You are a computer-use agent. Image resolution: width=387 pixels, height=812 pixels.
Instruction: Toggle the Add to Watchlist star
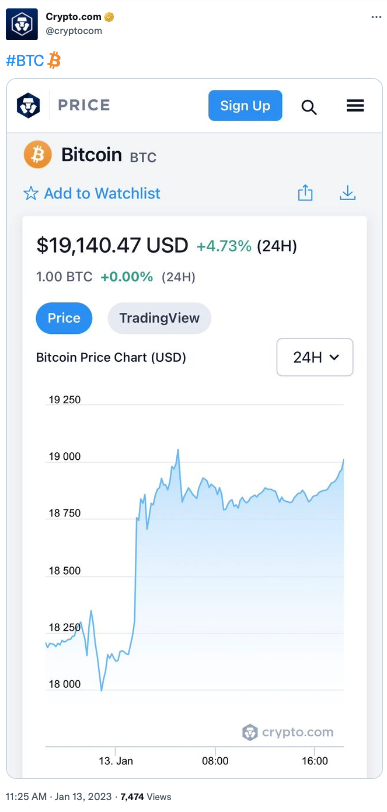tap(31, 194)
